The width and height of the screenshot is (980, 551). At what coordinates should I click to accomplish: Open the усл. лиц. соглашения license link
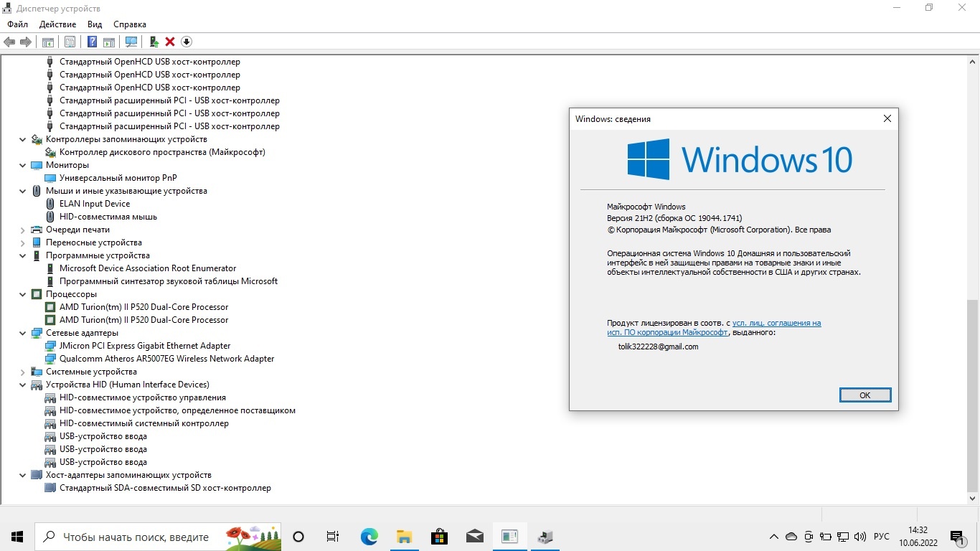(x=776, y=323)
